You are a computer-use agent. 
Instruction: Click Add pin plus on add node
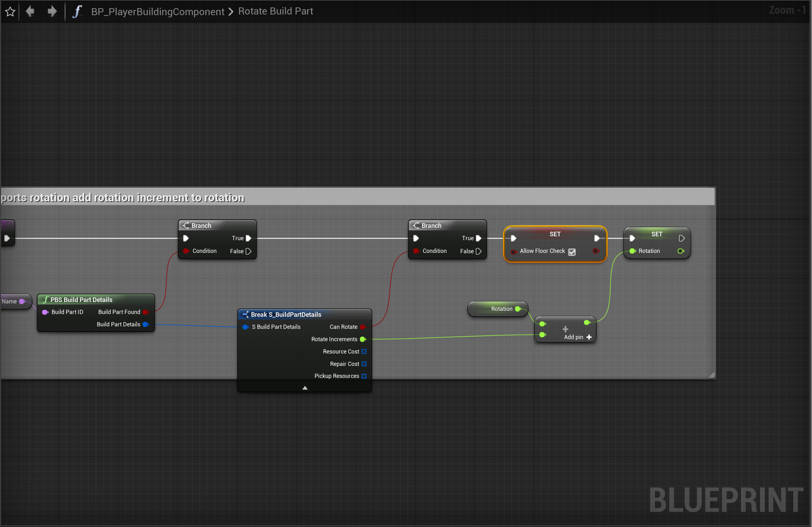589,337
